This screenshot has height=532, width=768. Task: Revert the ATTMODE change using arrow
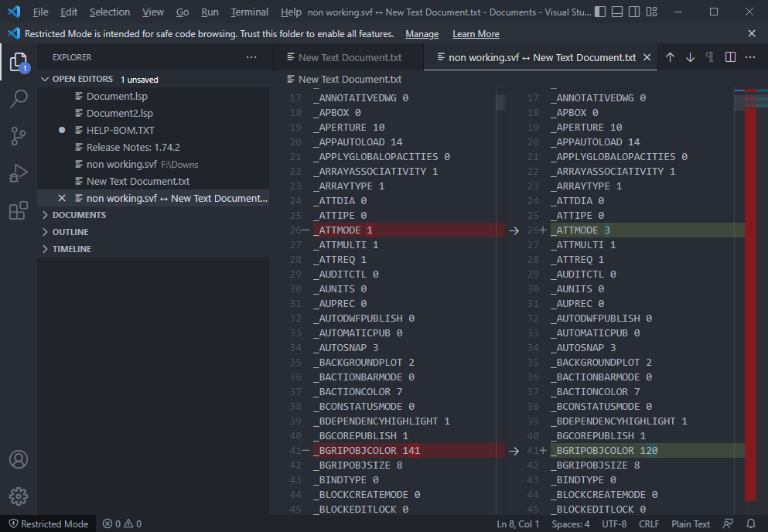pyautogui.click(x=514, y=230)
